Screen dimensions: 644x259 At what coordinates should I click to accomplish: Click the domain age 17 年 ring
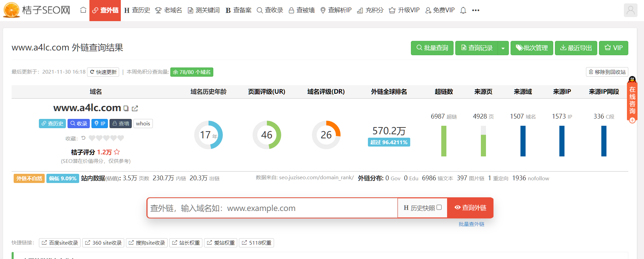(209, 135)
